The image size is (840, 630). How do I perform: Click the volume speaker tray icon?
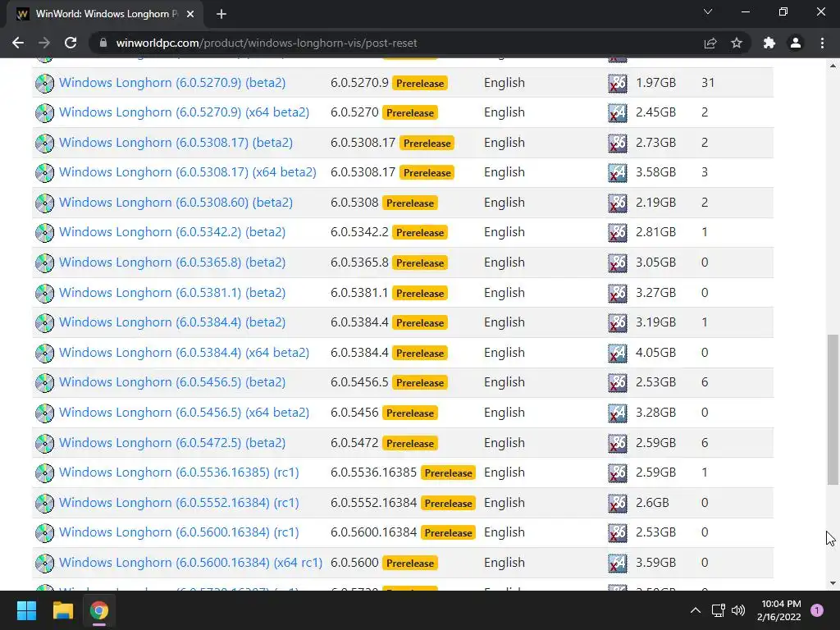738,610
